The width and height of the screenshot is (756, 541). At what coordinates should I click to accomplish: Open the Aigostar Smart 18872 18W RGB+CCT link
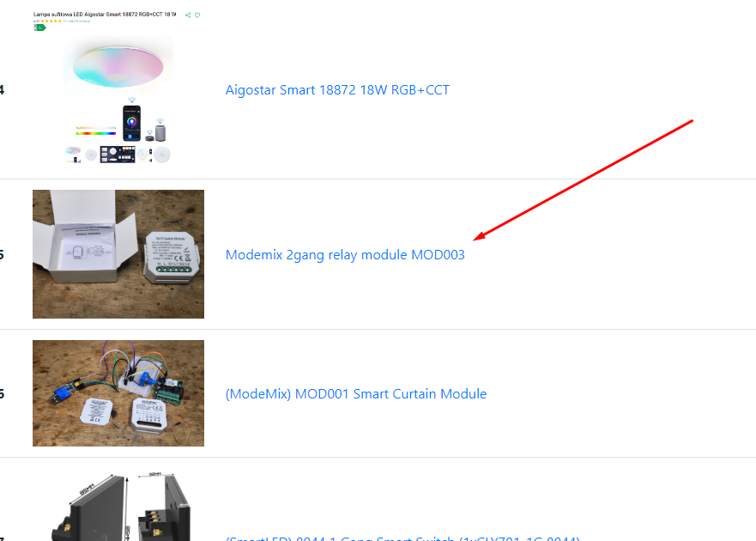[x=337, y=90]
